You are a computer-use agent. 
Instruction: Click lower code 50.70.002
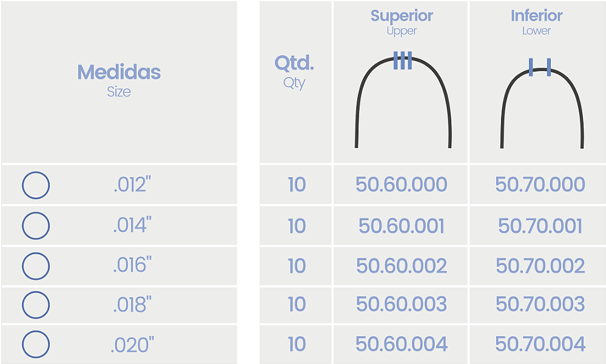tap(540, 266)
